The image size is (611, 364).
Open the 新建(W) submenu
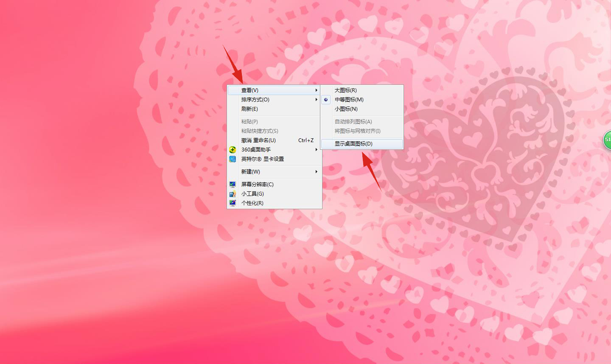pyautogui.click(x=274, y=172)
